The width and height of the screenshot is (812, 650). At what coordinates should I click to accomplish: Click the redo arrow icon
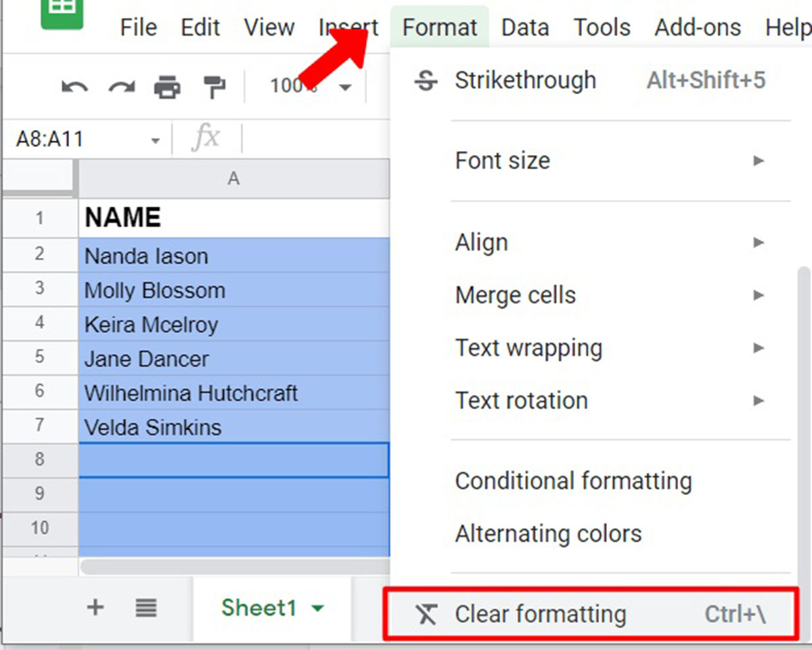click(x=122, y=87)
